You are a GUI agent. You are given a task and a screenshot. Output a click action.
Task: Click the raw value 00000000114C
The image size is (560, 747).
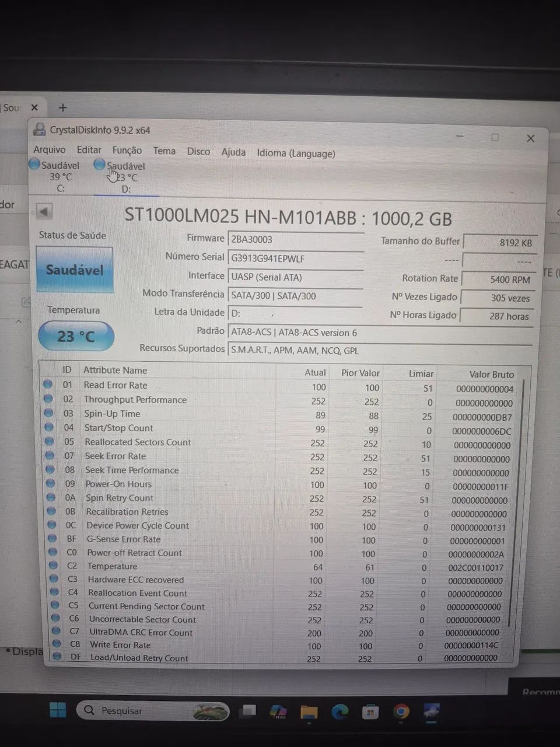point(471,645)
